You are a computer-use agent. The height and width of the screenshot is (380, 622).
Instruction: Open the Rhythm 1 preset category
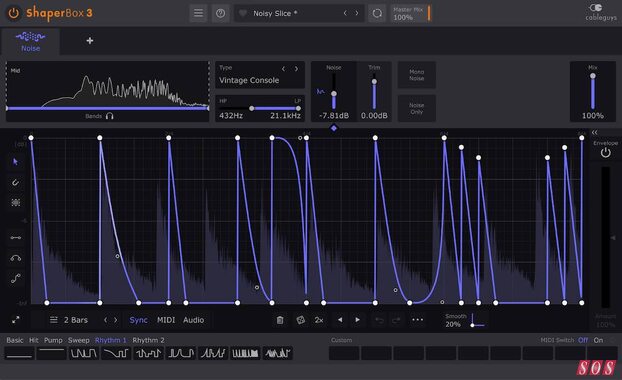tap(110, 340)
